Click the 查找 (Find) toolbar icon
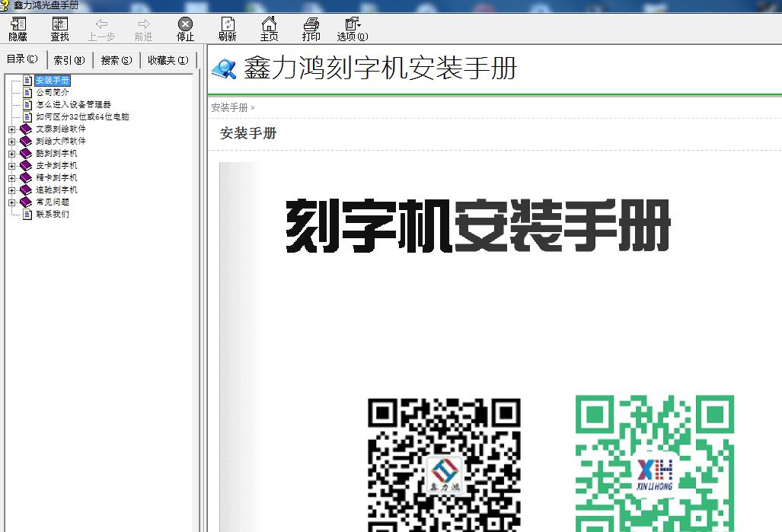The height and width of the screenshot is (532, 782). click(x=59, y=29)
